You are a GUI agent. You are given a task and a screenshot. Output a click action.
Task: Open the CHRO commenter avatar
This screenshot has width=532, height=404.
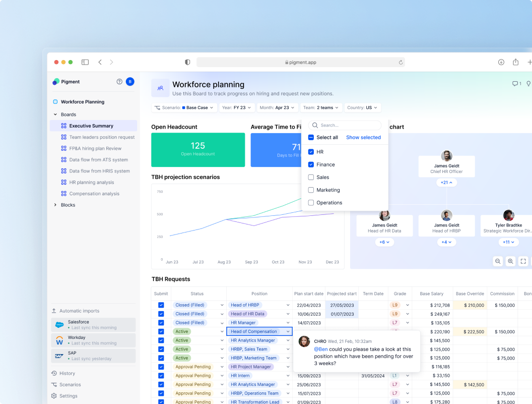point(304,341)
